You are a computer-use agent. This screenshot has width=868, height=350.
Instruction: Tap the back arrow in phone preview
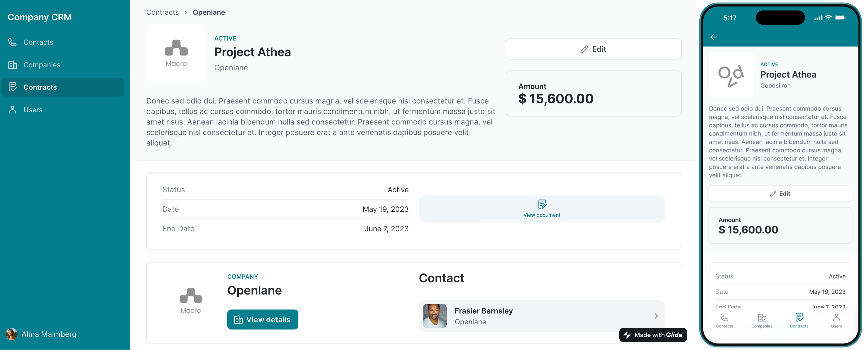click(714, 37)
